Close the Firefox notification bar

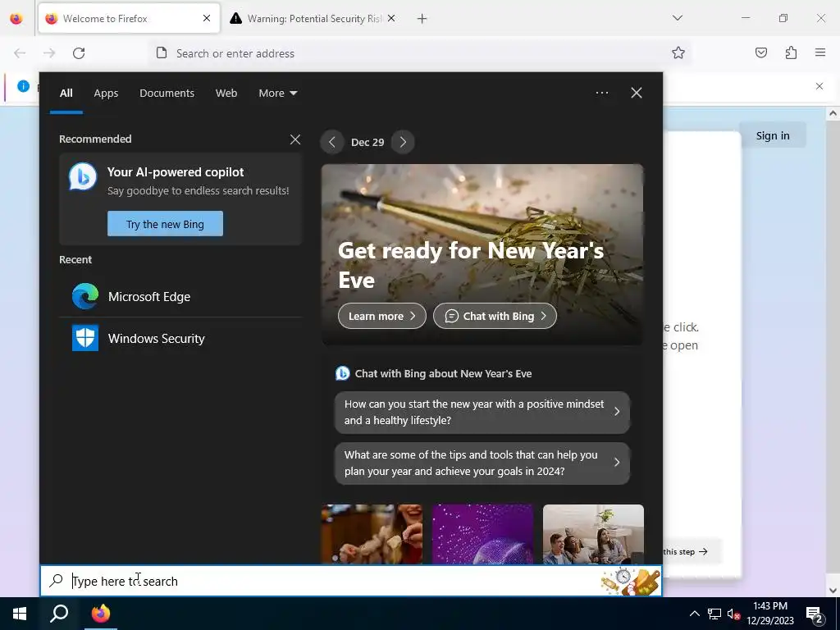(819, 86)
